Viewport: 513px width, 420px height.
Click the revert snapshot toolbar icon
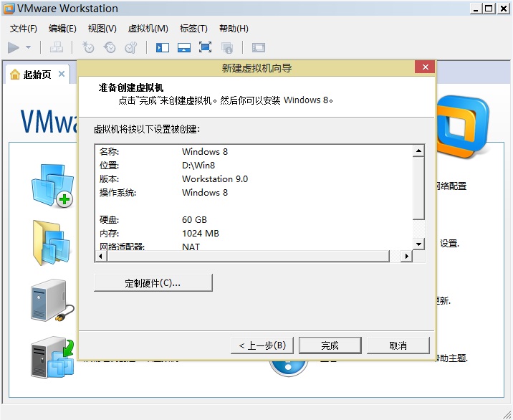(110, 47)
